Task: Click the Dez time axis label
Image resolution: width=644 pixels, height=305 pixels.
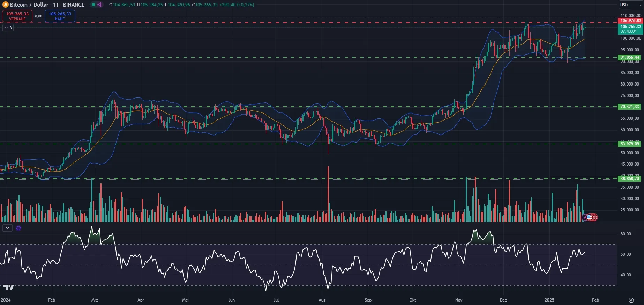Action: (503, 300)
